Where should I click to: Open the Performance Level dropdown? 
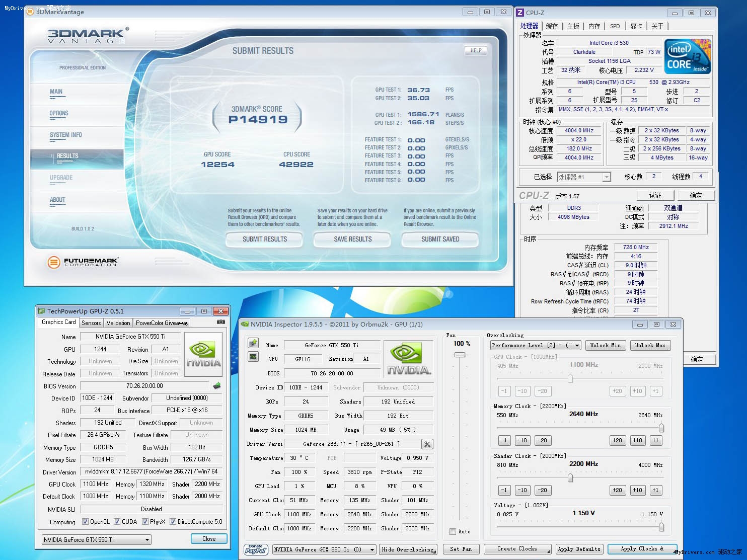coord(536,345)
